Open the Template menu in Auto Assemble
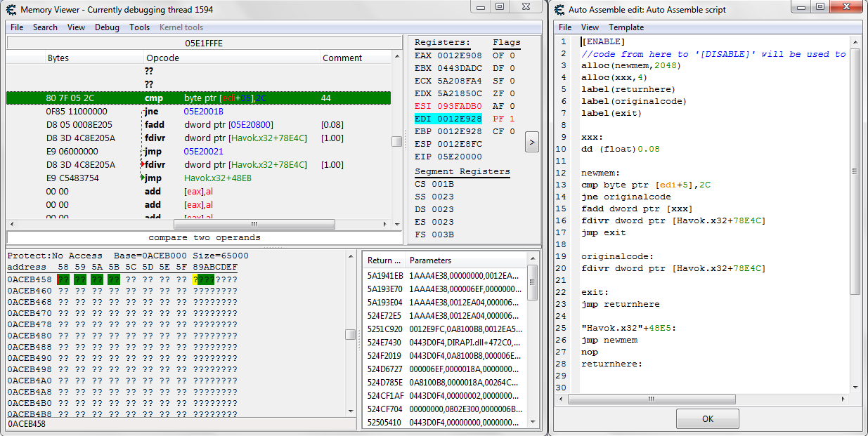The height and width of the screenshot is (436, 868). click(626, 27)
